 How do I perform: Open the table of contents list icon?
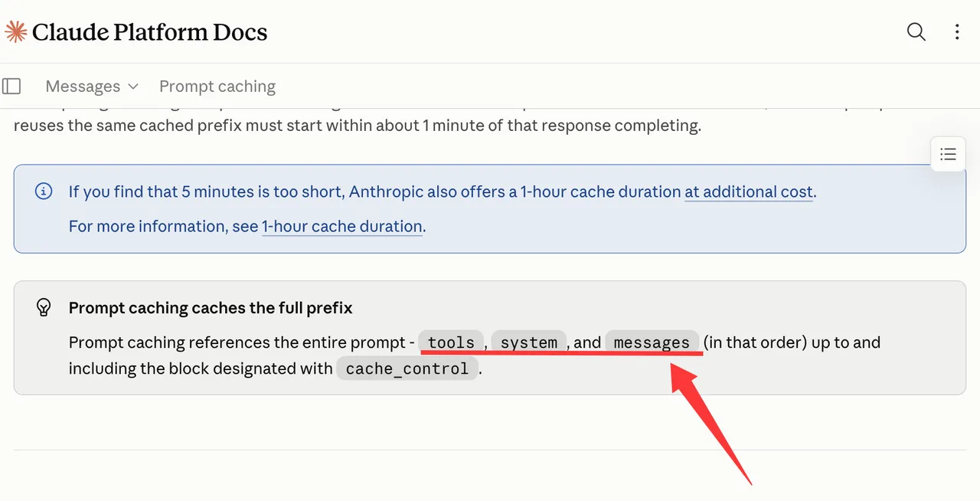pos(948,154)
